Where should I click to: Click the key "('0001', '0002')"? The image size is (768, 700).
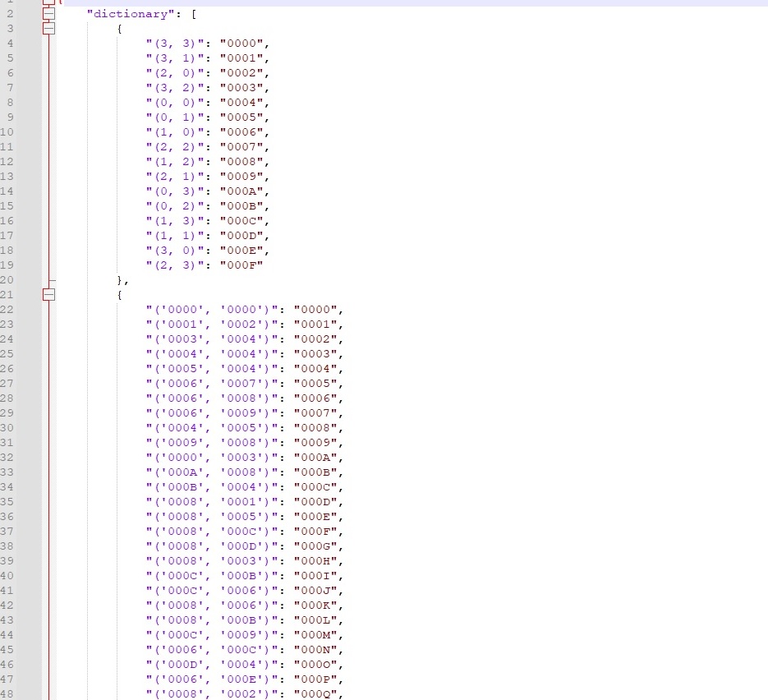click(212, 325)
